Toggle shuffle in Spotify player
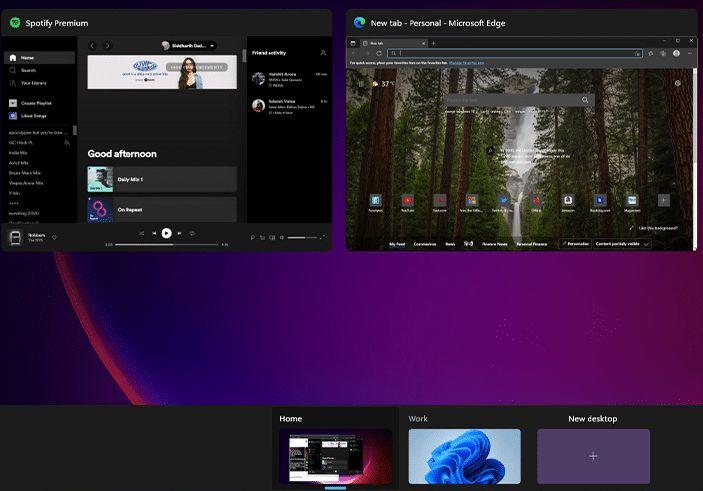703x491 pixels. (141, 233)
